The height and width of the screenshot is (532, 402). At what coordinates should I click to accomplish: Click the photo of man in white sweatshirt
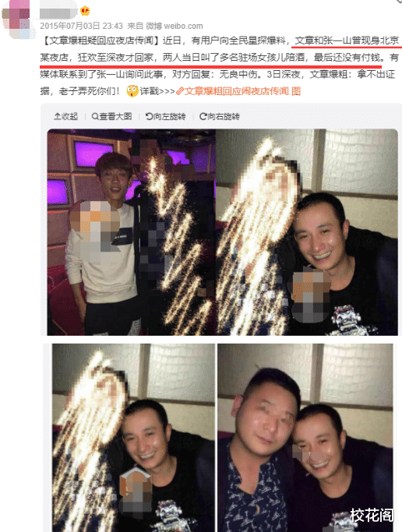click(132, 232)
